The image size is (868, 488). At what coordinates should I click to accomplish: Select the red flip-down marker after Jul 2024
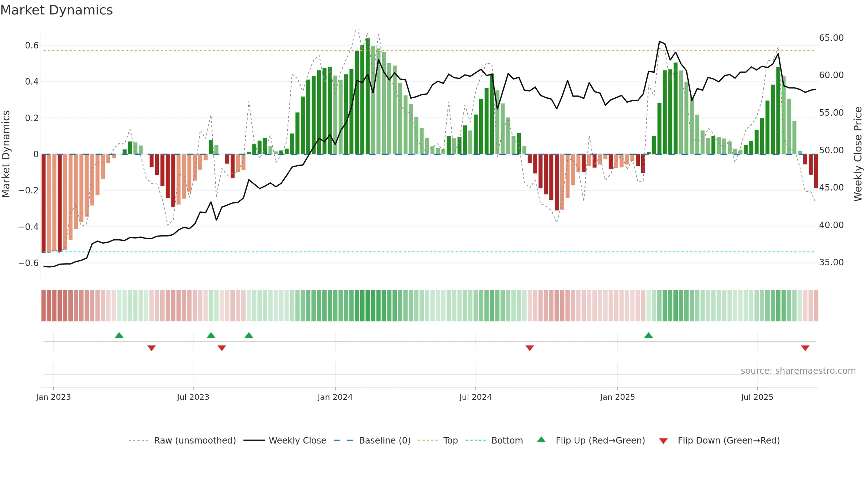(x=529, y=348)
